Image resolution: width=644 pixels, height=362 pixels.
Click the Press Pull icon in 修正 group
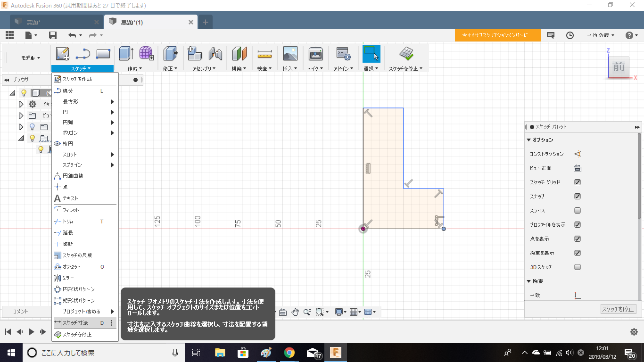[170, 54]
